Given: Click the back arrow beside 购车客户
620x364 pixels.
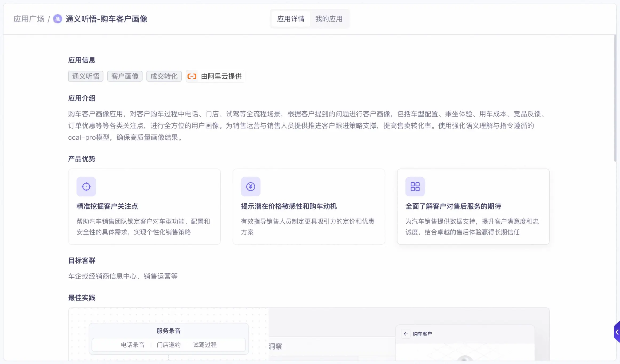Looking at the screenshot, I should point(406,334).
